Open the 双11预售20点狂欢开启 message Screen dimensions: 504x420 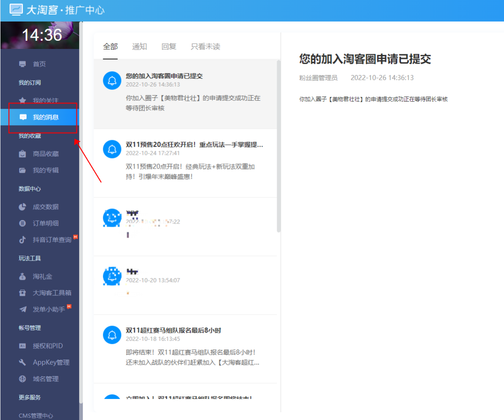pos(194,145)
